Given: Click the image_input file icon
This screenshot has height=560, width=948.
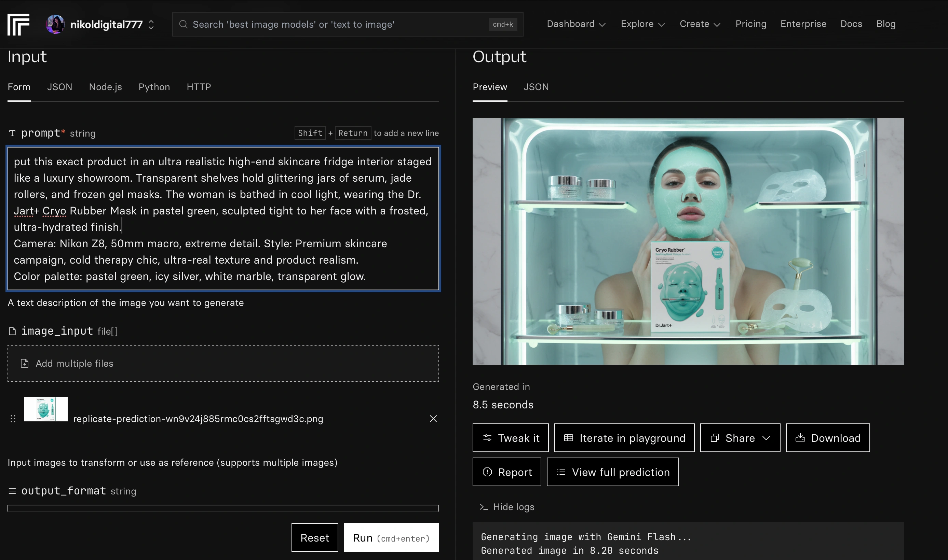Looking at the screenshot, I should [x=12, y=331].
